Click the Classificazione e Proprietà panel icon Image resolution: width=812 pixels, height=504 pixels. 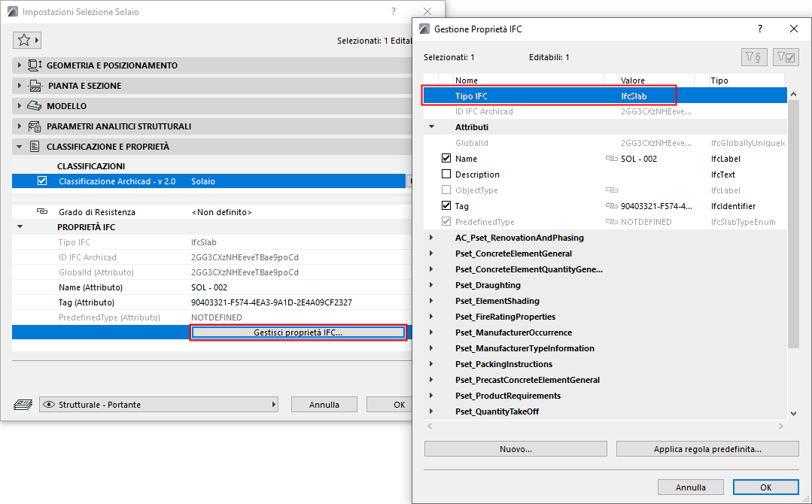coord(34,147)
